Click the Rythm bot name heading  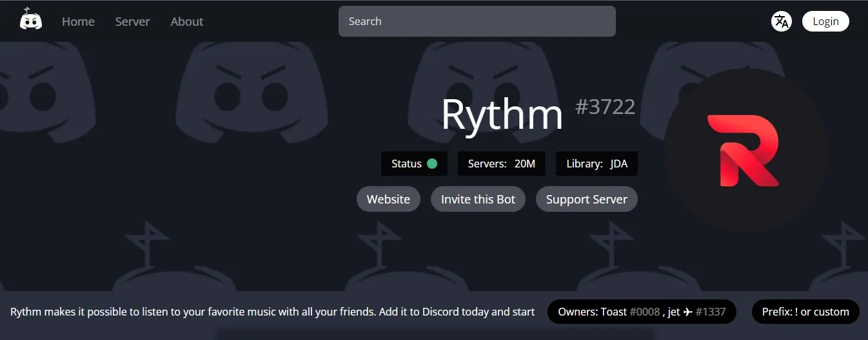(502, 115)
